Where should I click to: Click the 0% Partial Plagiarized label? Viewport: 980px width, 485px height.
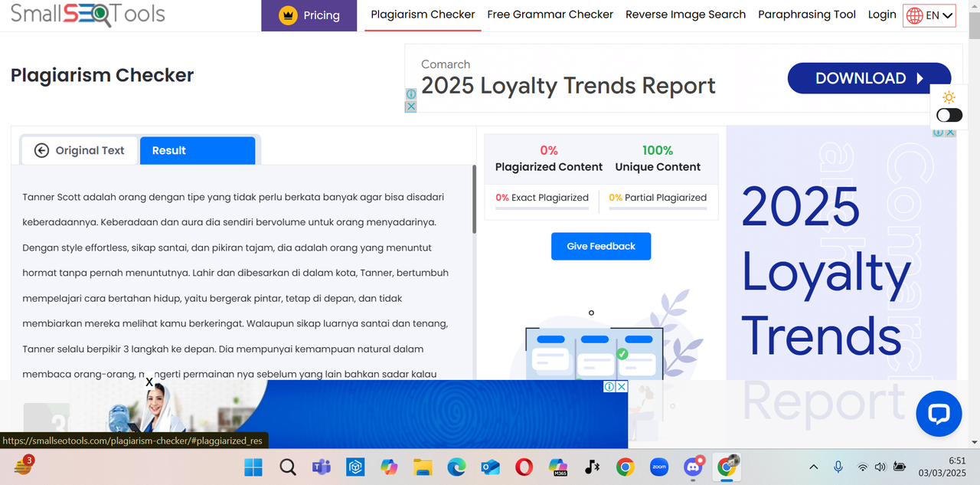658,198
